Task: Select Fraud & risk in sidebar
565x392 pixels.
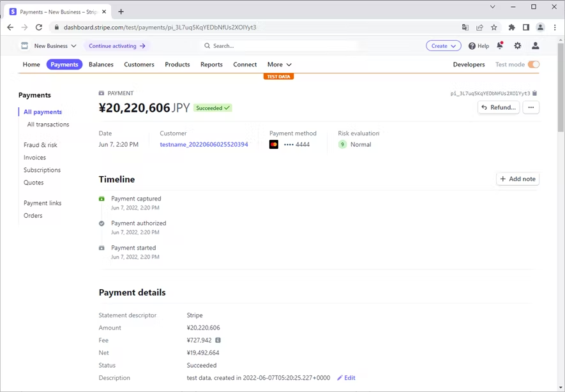Action: 40,145
